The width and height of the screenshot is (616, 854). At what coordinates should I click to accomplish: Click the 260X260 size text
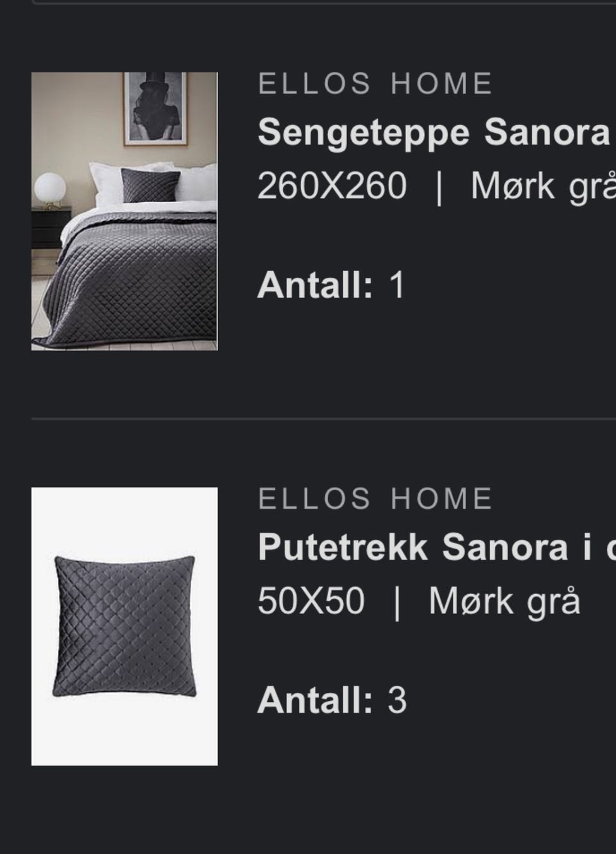332,186
